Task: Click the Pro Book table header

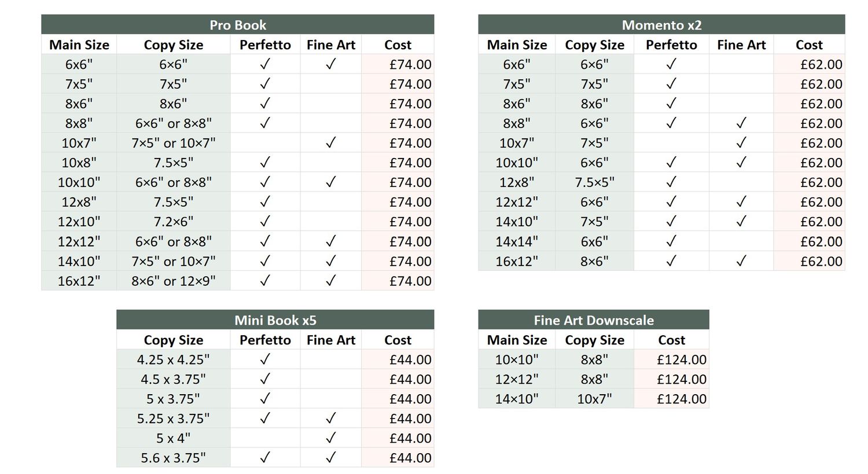Action: click(237, 25)
